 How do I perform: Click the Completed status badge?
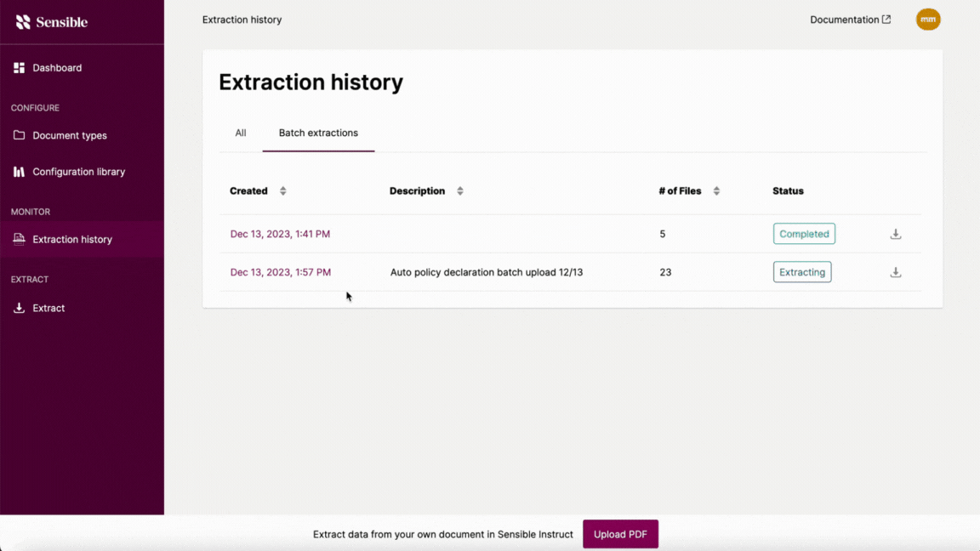(x=804, y=234)
